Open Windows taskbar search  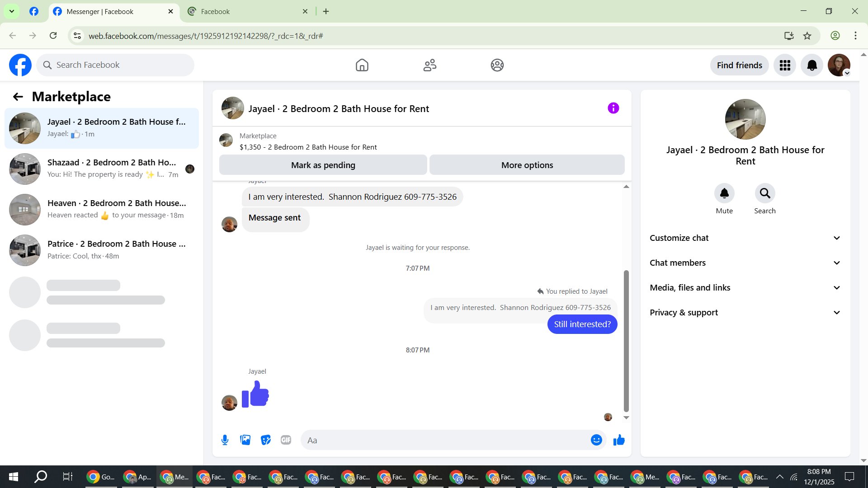click(x=41, y=477)
